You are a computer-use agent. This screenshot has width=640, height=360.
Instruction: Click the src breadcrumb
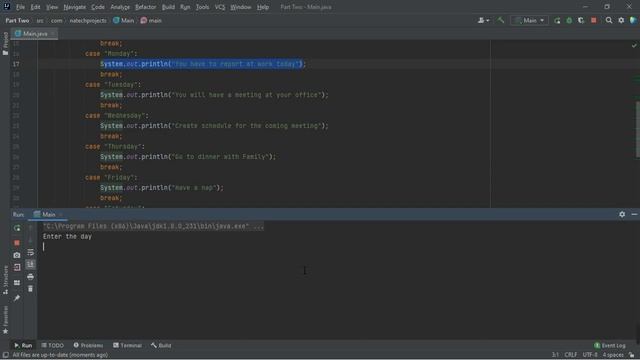(40, 20)
